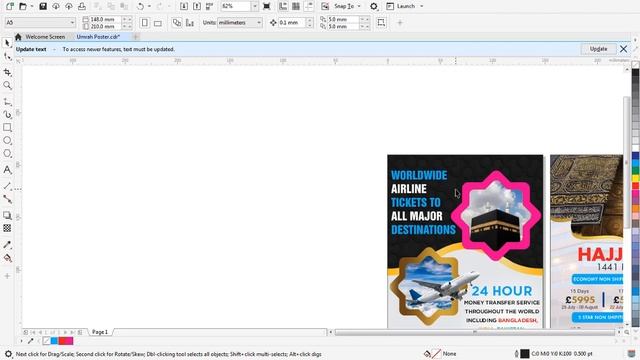Select the Page 1 tab
640x360 pixels.
click(100, 332)
